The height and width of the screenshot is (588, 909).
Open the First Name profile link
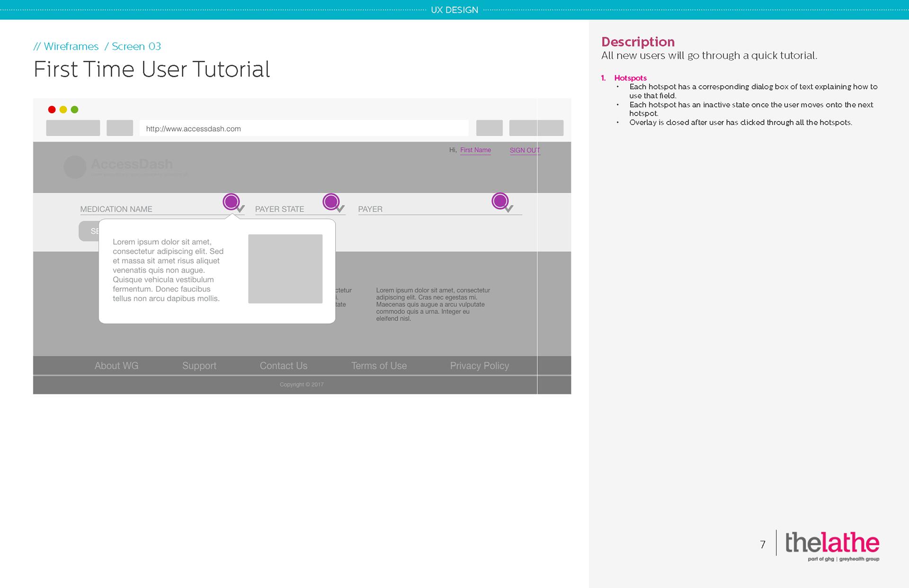(x=475, y=150)
